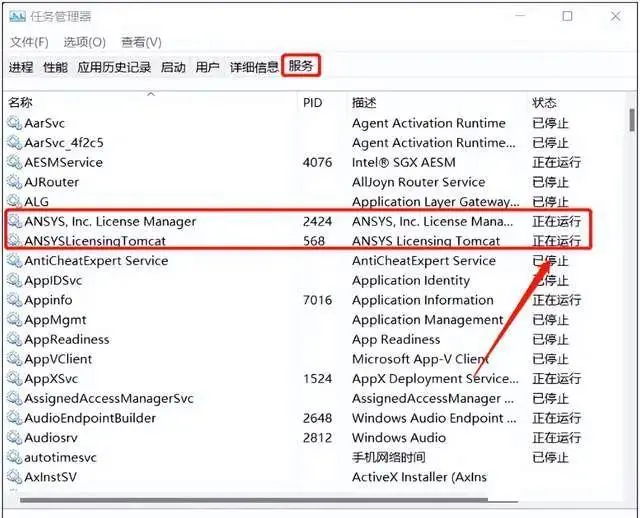Go to the 用户 tab
The height and width of the screenshot is (518, 640).
pyautogui.click(x=207, y=67)
